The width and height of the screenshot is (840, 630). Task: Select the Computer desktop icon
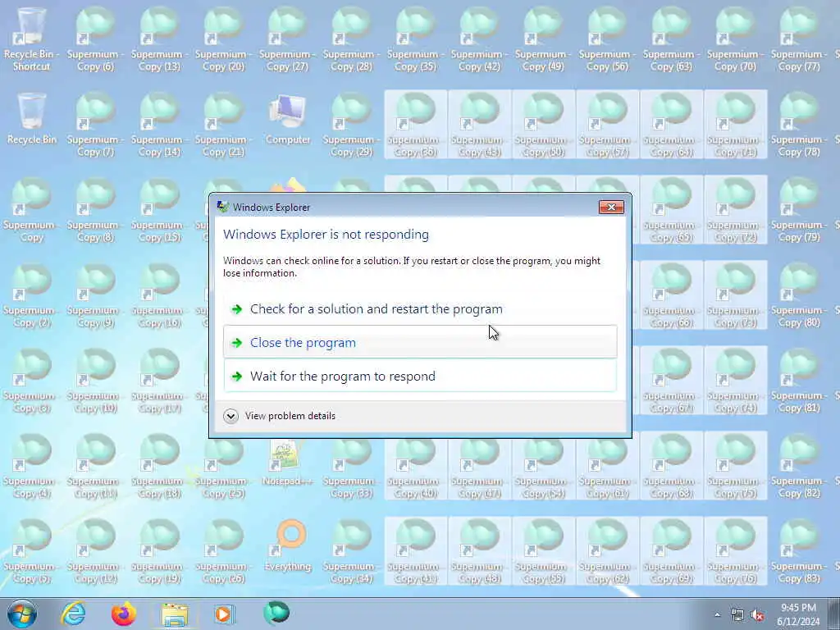(288, 119)
